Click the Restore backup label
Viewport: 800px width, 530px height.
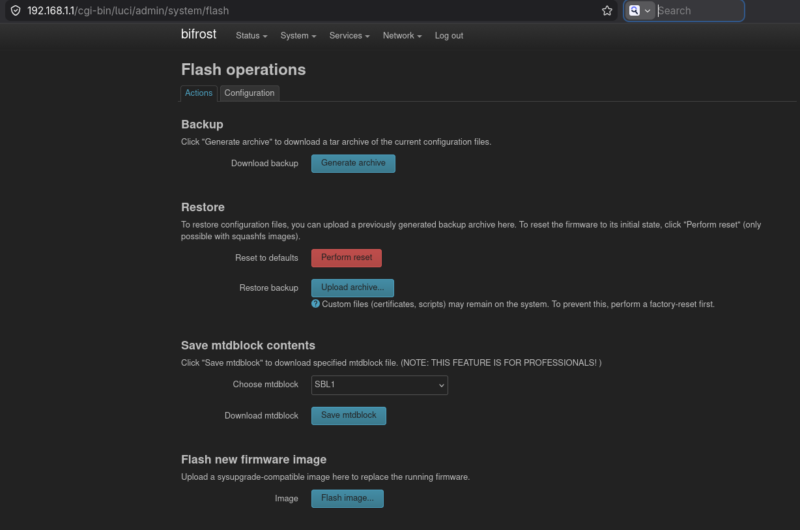coord(268,288)
